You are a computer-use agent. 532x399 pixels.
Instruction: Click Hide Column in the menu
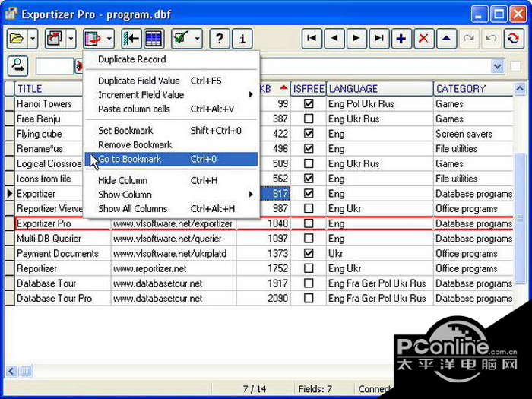[122, 180]
